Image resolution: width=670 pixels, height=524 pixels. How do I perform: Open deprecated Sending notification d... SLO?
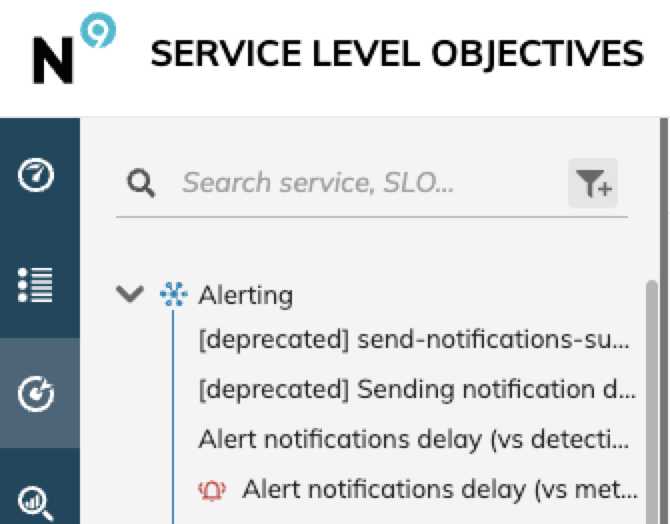417,390
